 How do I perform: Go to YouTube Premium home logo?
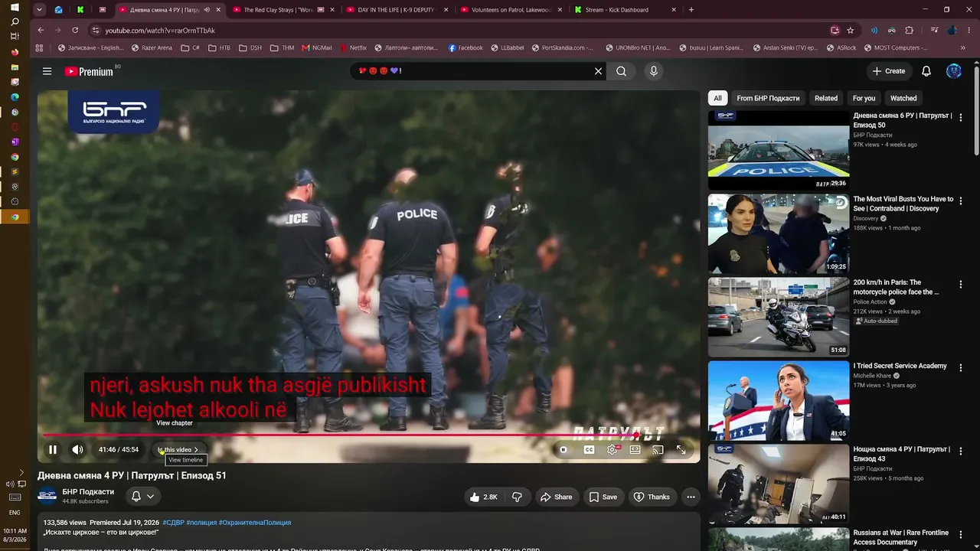89,71
